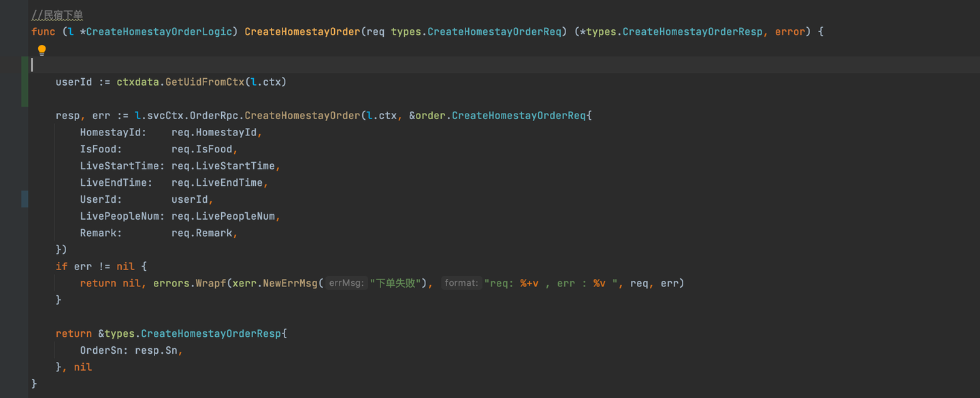This screenshot has height=398, width=980.
Task: Click resp in the resp, err := declaration
Action: click(x=68, y=116)
